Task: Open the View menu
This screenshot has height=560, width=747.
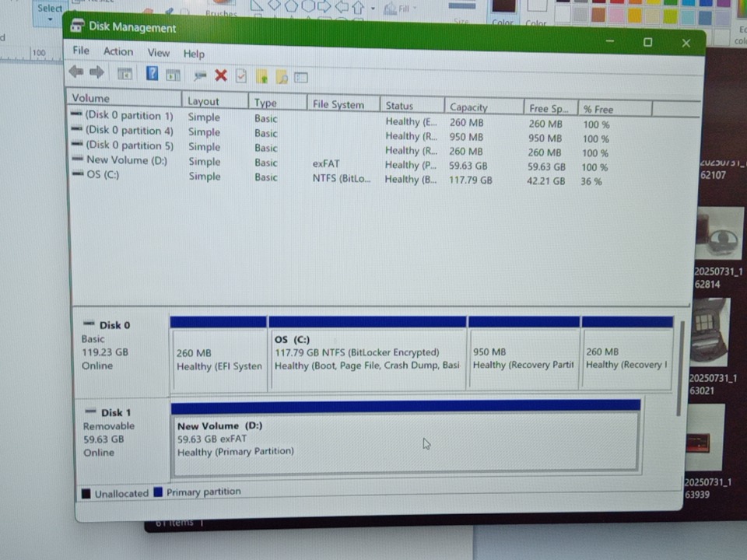Action: pos(158,52)
